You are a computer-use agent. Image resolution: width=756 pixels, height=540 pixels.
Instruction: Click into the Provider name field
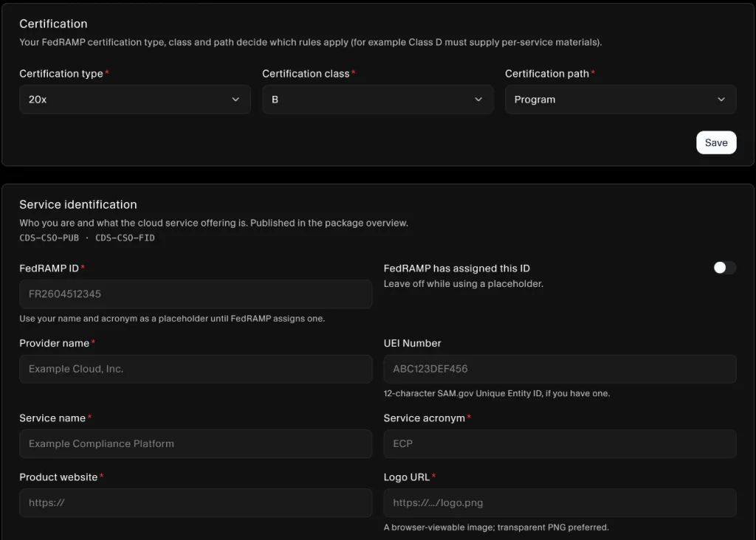tap(196, 369)
